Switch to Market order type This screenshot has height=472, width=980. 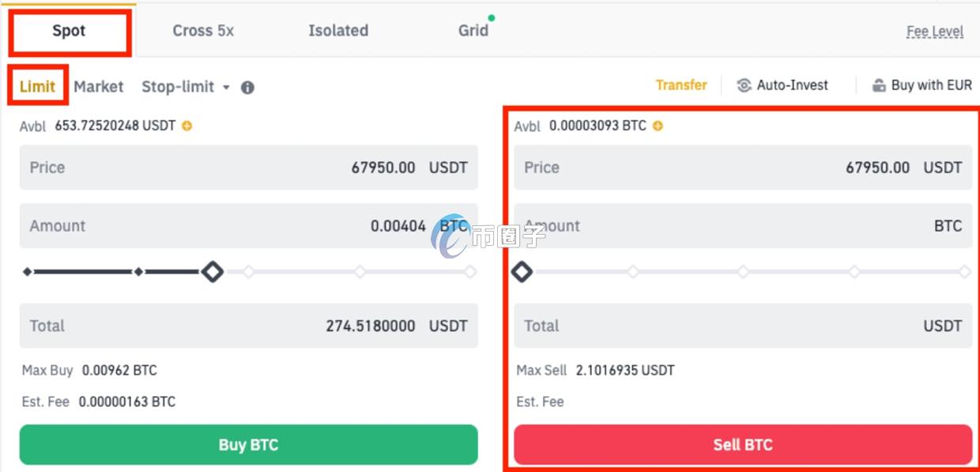99,86
